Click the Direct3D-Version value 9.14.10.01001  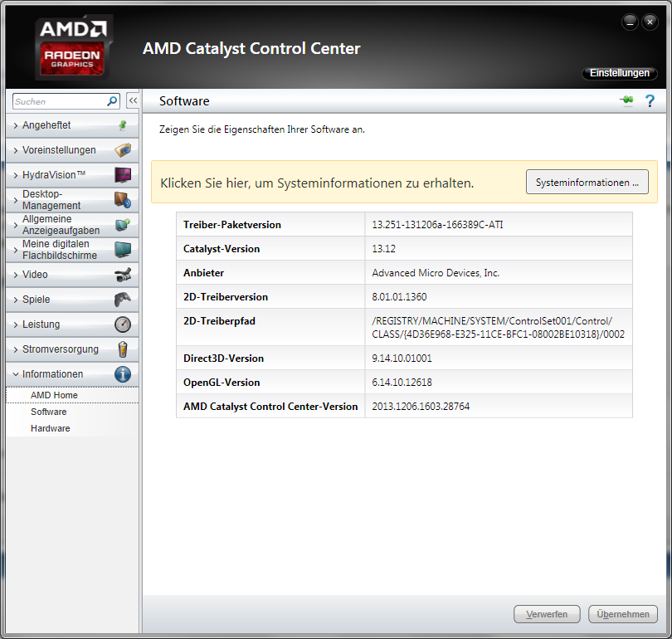[x=402, y=359]
